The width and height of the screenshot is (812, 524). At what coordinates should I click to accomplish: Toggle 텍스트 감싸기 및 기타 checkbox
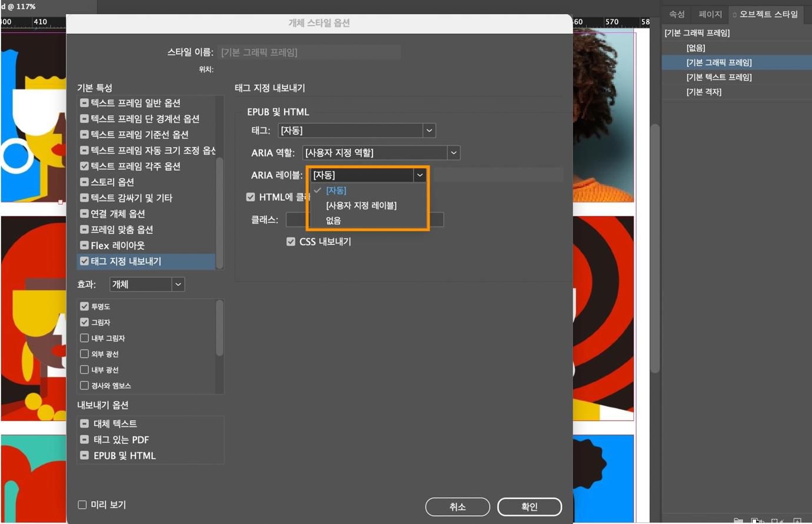click(x=84, y=198)
